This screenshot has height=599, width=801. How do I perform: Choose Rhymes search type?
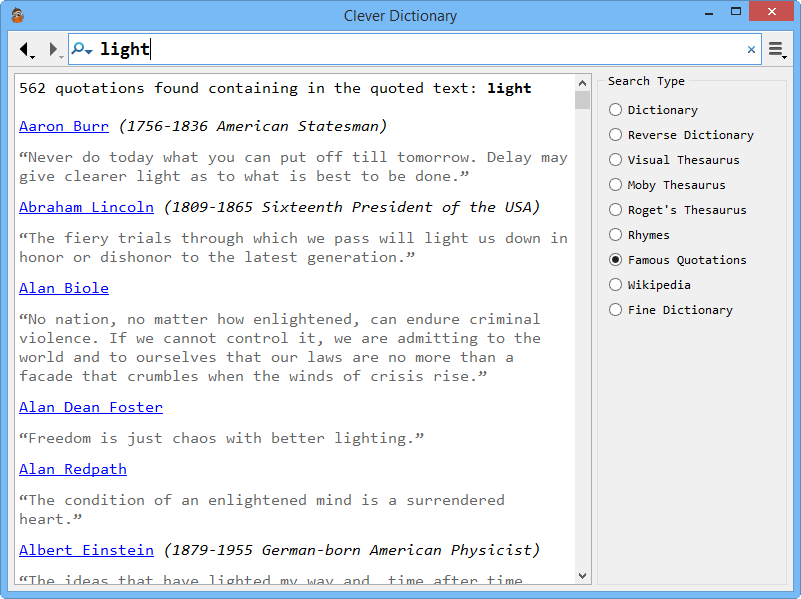pyautogui.click(x=616, y=235)
